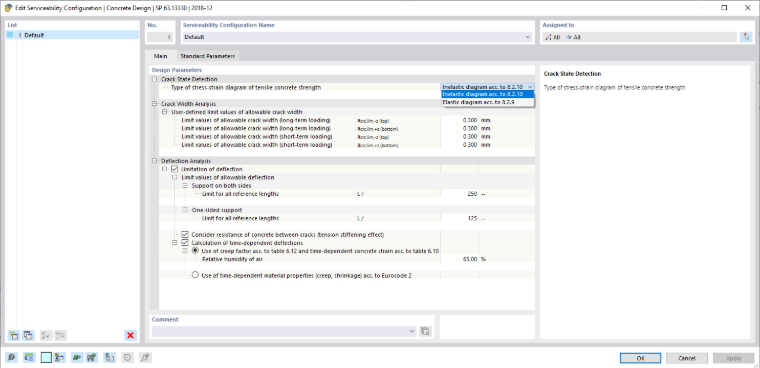Screen dimensions: 760x368
Task: Open the Serviceability Configuration Name dropdown
Action: click(527, 37)
